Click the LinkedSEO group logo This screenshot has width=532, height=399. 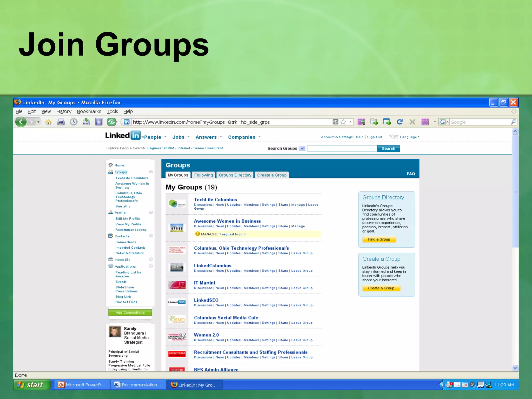pos(177,302)
